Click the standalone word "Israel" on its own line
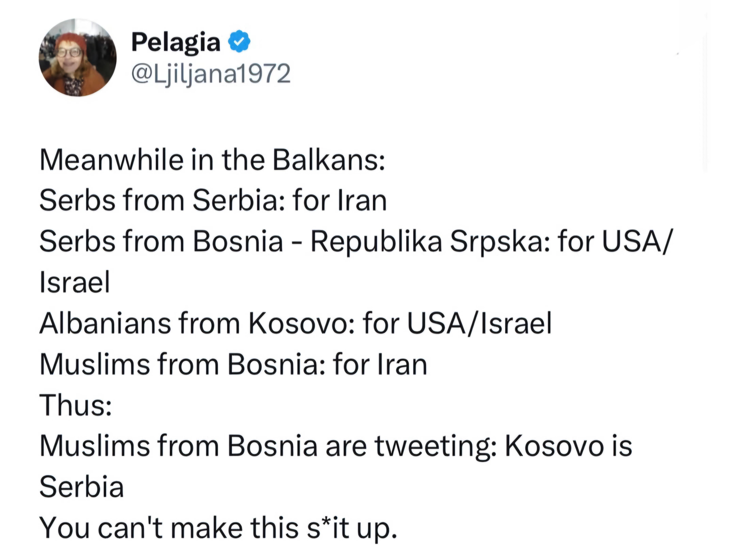The width and height of the screenshot is (736, 560). [75, 282]
